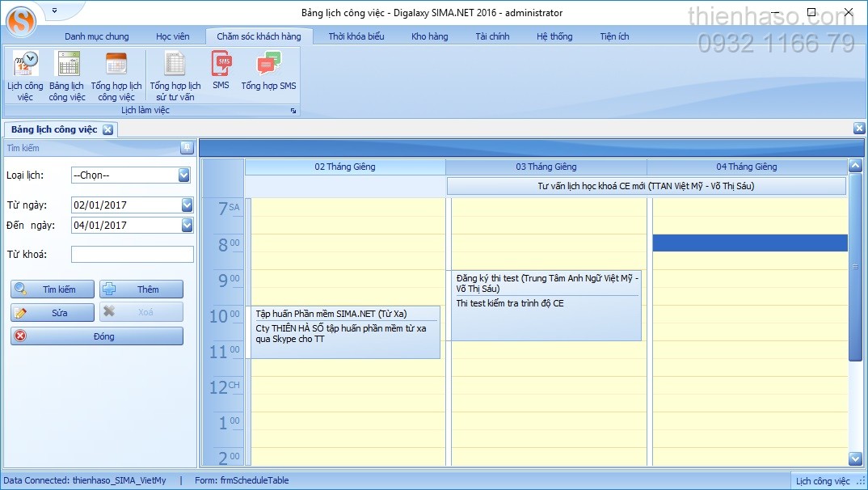Open the Đến ngày date picker

(187, 226)
